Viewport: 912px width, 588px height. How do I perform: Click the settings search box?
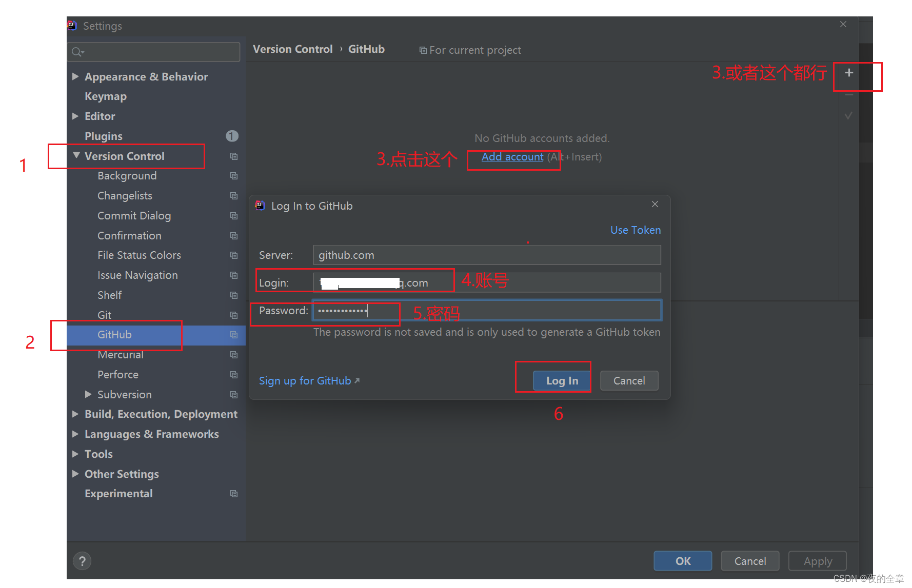pos(153,52)
